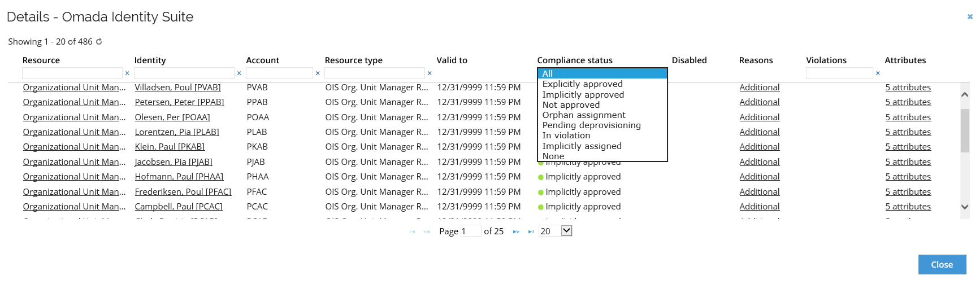View 5 attributes for PLAB row
The image size is (980, 284).
[x=908, y=132]
